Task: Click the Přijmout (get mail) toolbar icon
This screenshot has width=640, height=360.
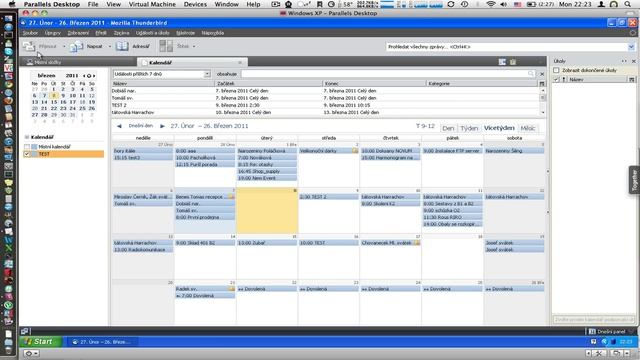Action: click(29, 47)
